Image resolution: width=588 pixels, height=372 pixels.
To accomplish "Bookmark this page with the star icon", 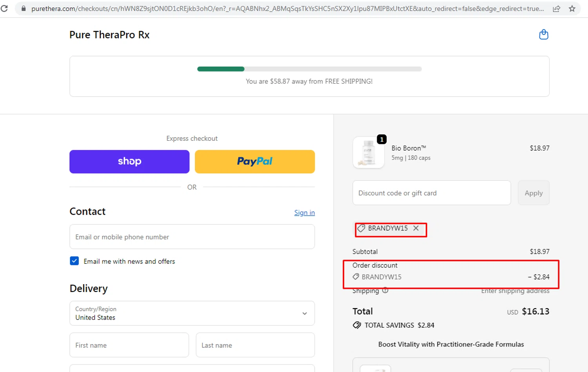I will (x=572, y=9).
